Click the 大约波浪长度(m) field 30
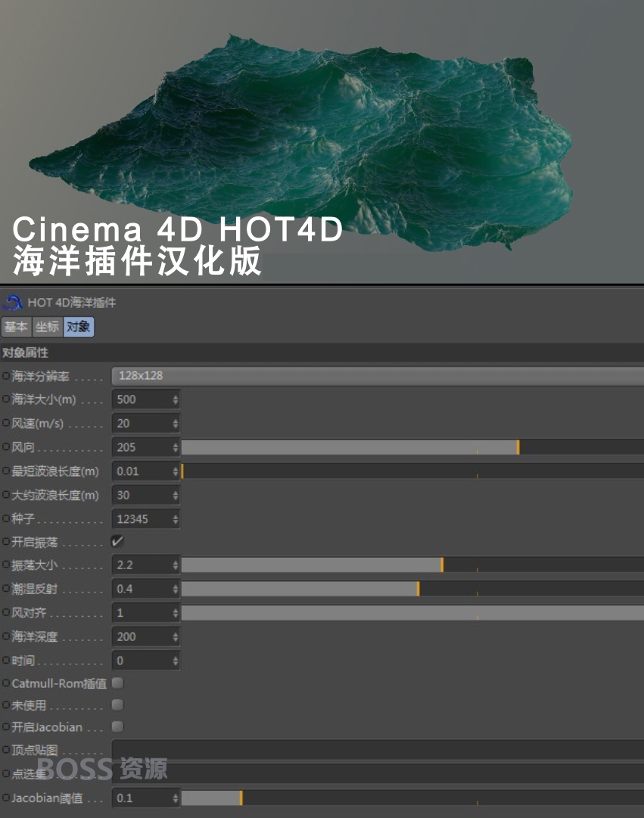 142,495
